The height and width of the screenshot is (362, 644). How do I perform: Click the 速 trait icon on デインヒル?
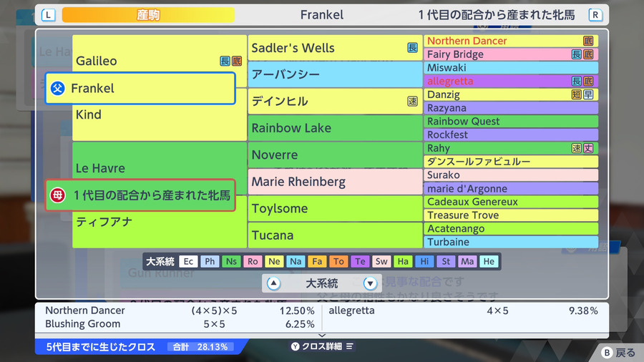pyautogui.click(x=412, y=102)
